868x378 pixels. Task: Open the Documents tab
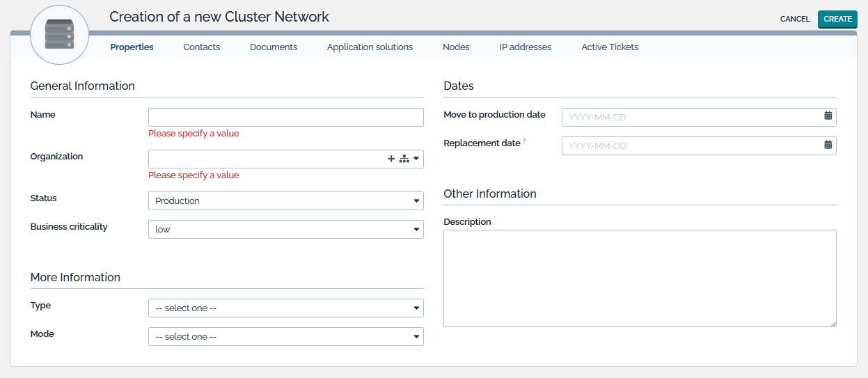click(x=274, y=47)
